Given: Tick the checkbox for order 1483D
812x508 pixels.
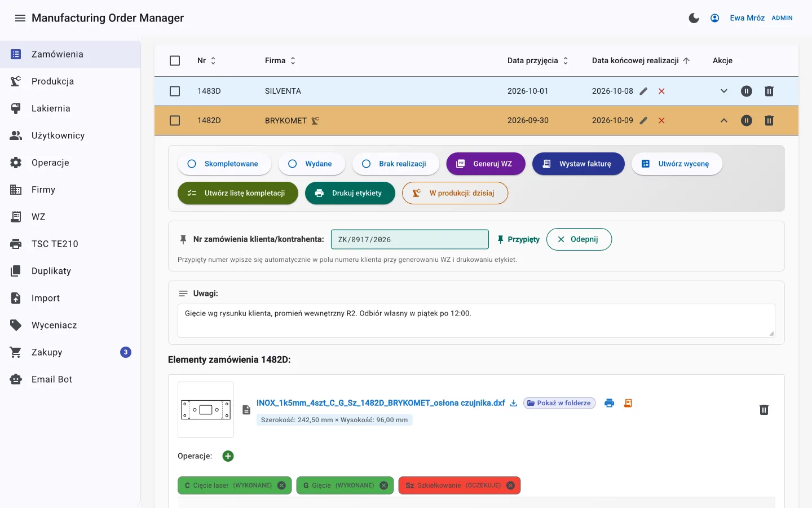Looking at the screenshot, I should [175, 91].
